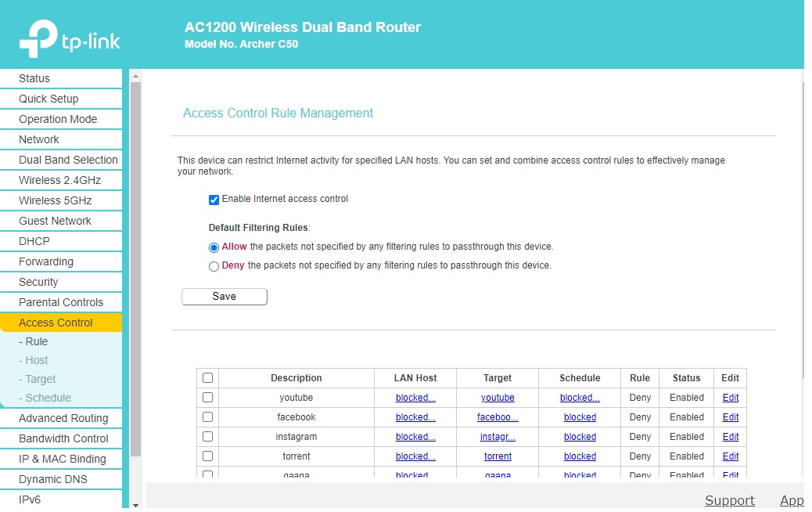Open the Network menu
The width and height of the screenshot is (812, 512).
click(x=61, y=139)
